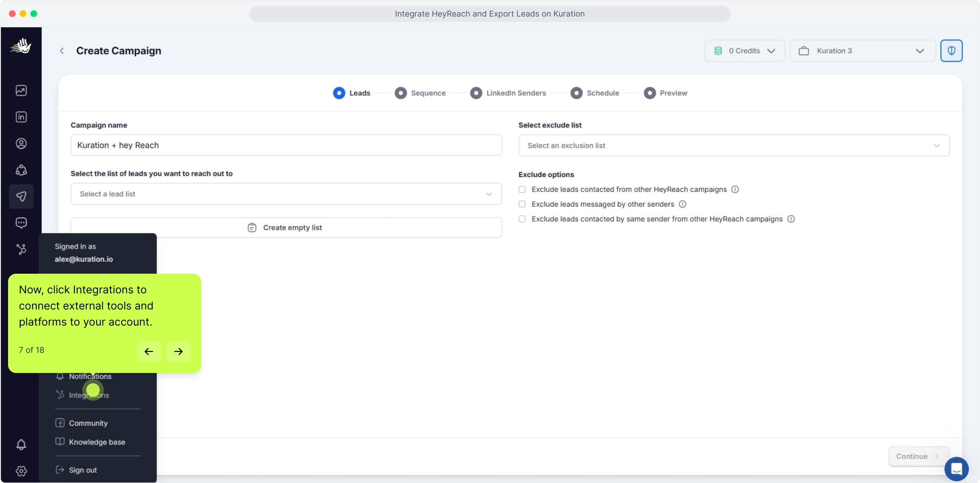The height and width of the screenshot is (483, 980).
Task: Enable exclude leads contacted from other HeyReach campaigns
Action: (x=522, y=189)
